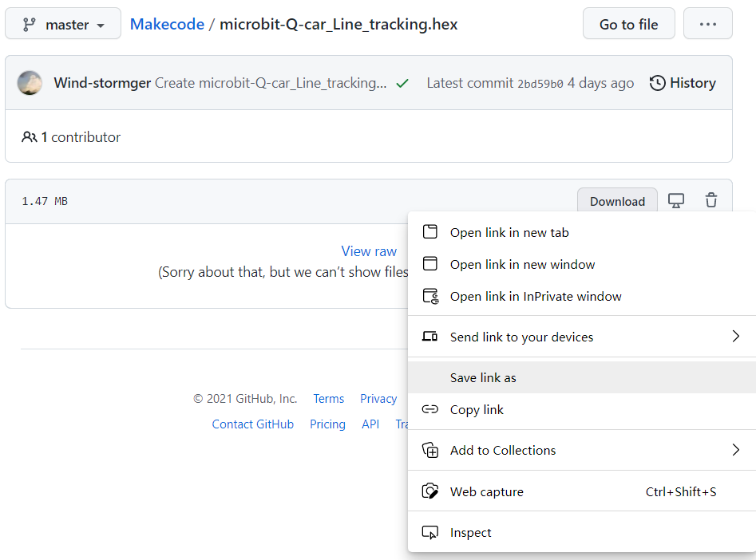Screen dimensions: 756x560
Task: Open the Privacy footer link
Action: pos(378,399)
